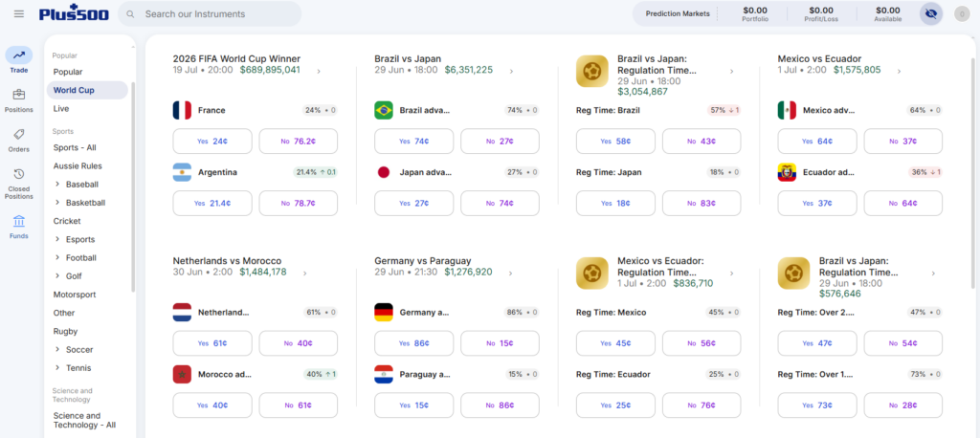The width and height of the screenshot is (980, 438).
Task: Click the Brazil flag icon
Action: tap(384, 111)
